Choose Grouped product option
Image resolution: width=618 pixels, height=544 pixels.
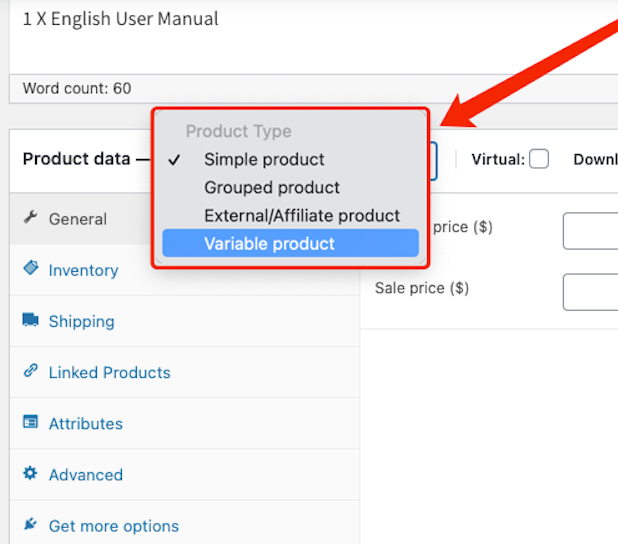290,187
